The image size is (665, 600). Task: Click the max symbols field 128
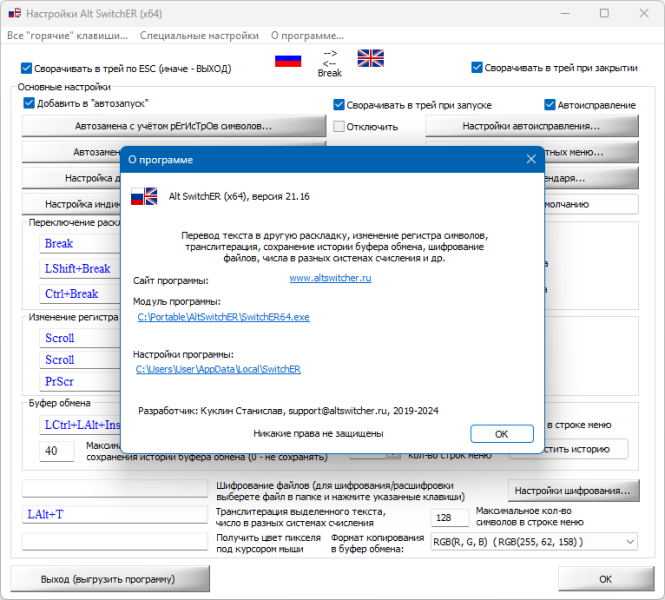[x=450, y=517]
